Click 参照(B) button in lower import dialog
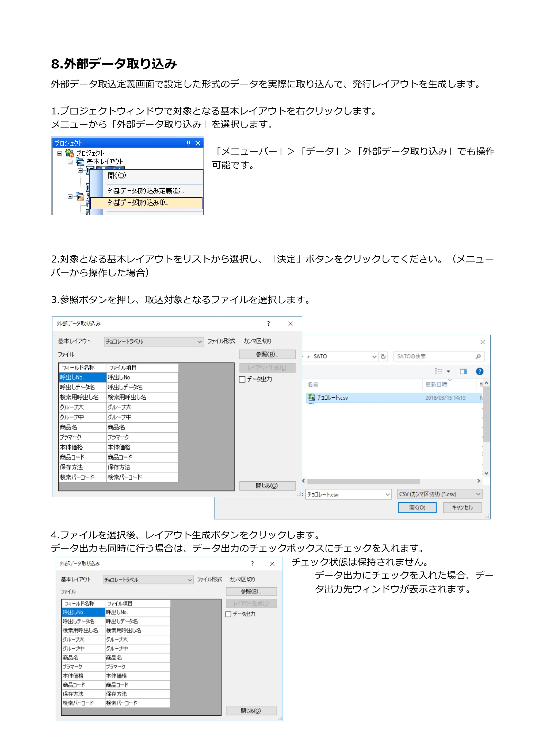This screenshot has height=756, width=535. coord(251,591)
